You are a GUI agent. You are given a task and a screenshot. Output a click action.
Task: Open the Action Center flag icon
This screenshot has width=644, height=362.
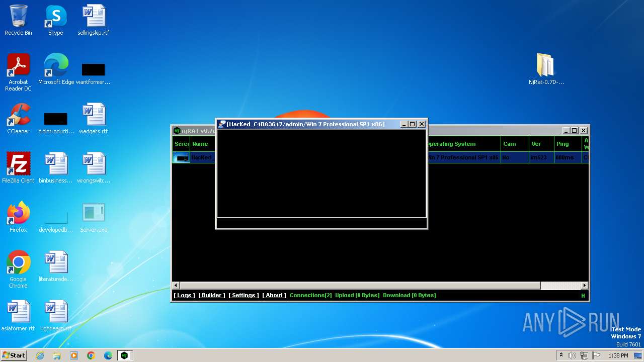point(596,355)
